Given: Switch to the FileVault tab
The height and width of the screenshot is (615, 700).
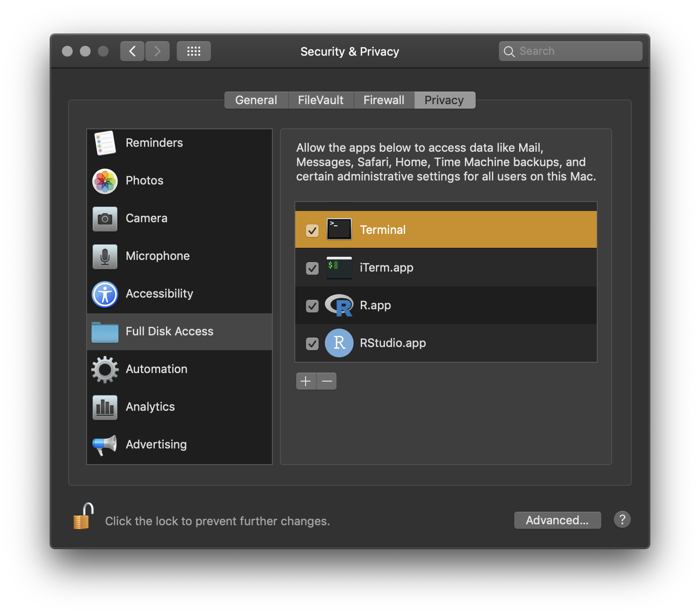Looking at the screenshot, I should 320,100.
